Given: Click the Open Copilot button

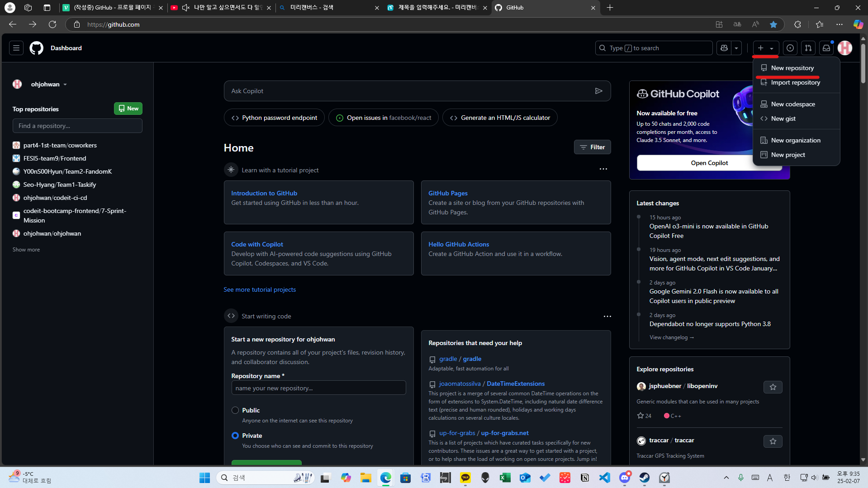Looking at the screenshot, I should coord(709,163).
